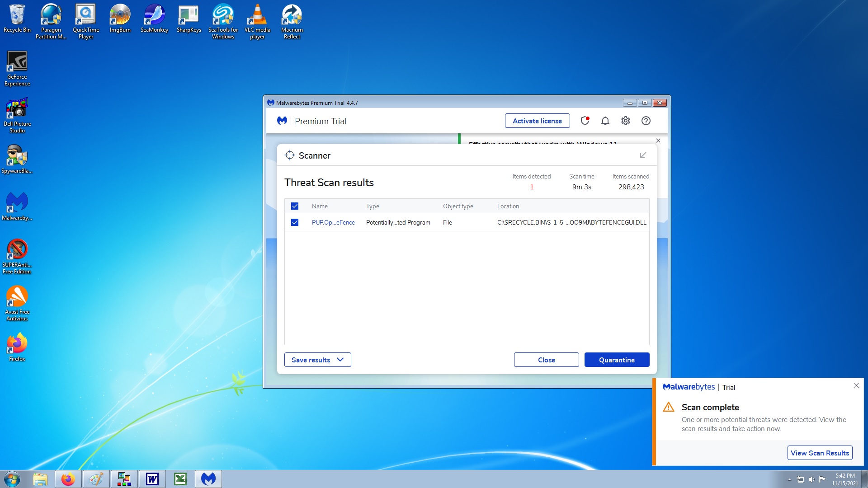The width and height of the screenshot is (868, 488).
Task: Click the PUP.Op...eFence threat name link
Action: pos(333,222)
